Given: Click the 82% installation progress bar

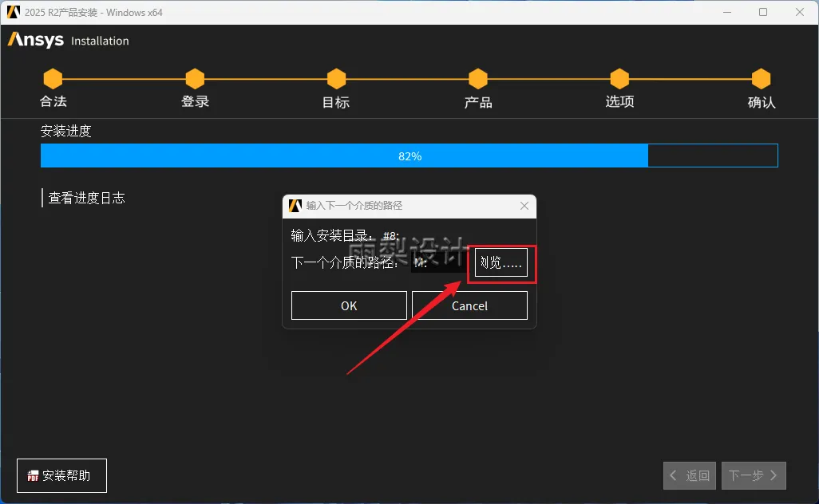Looking at the screenshot, I should coord(409,156).
